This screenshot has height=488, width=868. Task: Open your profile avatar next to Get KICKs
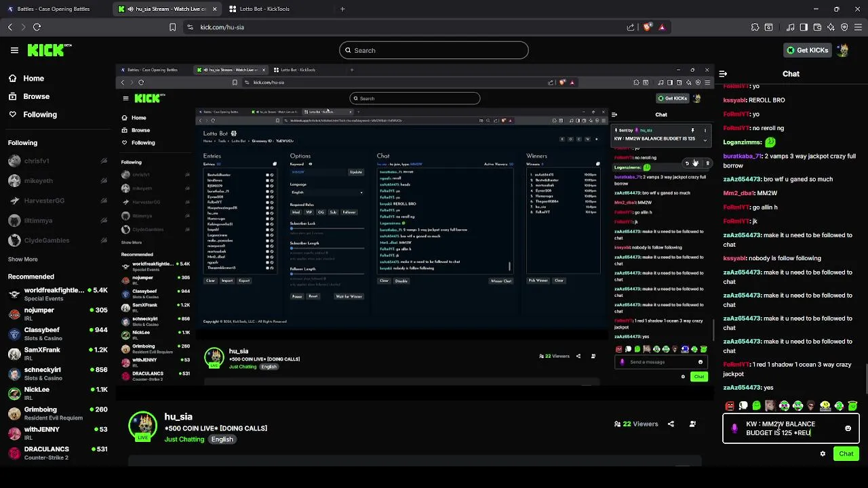[x=842, y=50]
